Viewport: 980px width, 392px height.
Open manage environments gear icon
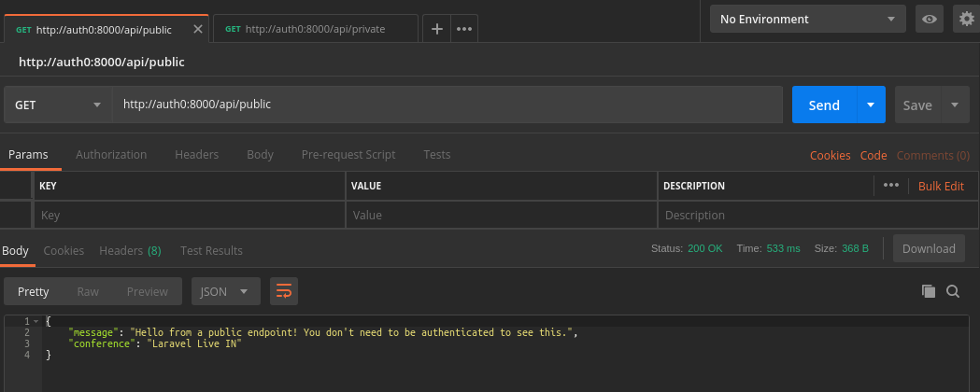(x=967, y=19)
